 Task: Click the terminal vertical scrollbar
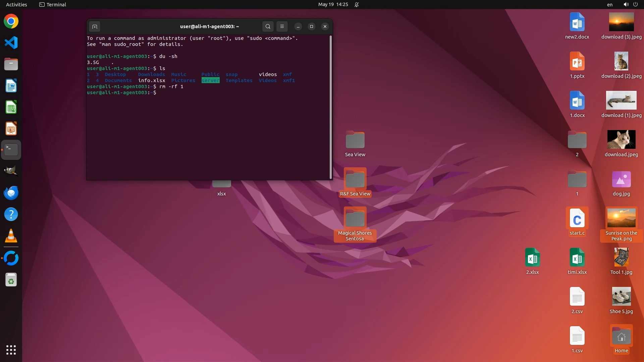331,107
